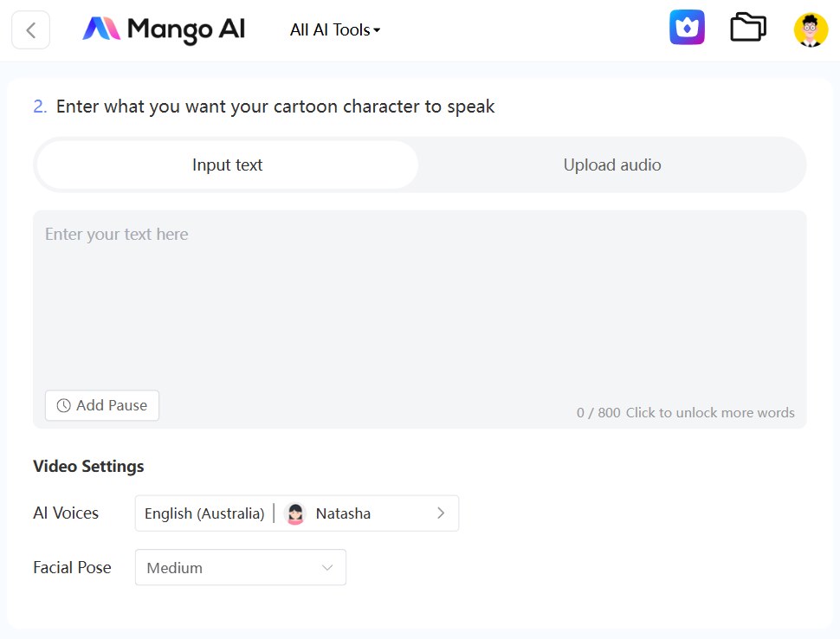The image size is (840, 639).
Task: Click the Add Pause button label
Action: click(x=112, y=405)
